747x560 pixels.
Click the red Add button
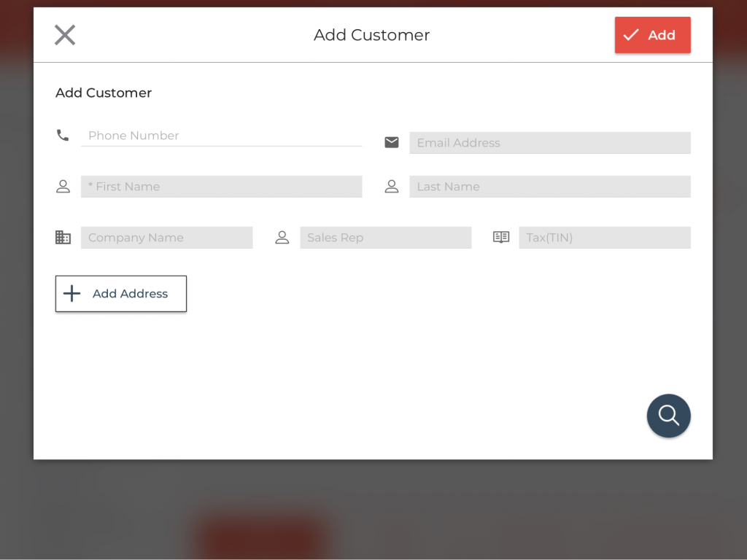(x=652, y=35)
